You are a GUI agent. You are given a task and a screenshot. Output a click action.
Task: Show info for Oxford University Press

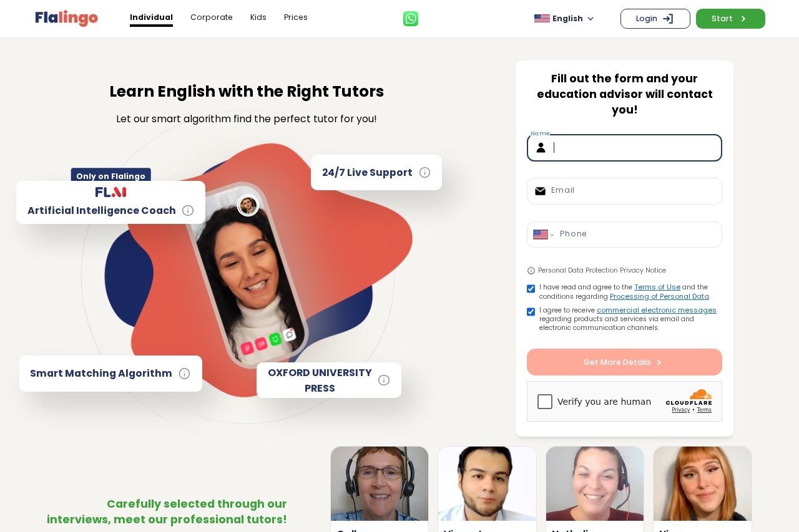[x=384, y=380]
